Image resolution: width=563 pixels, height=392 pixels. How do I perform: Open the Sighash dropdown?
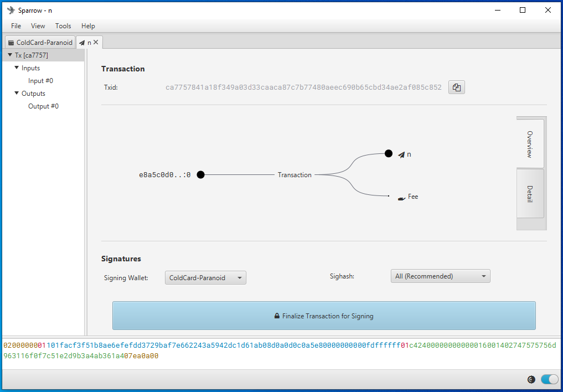(440, 276)
